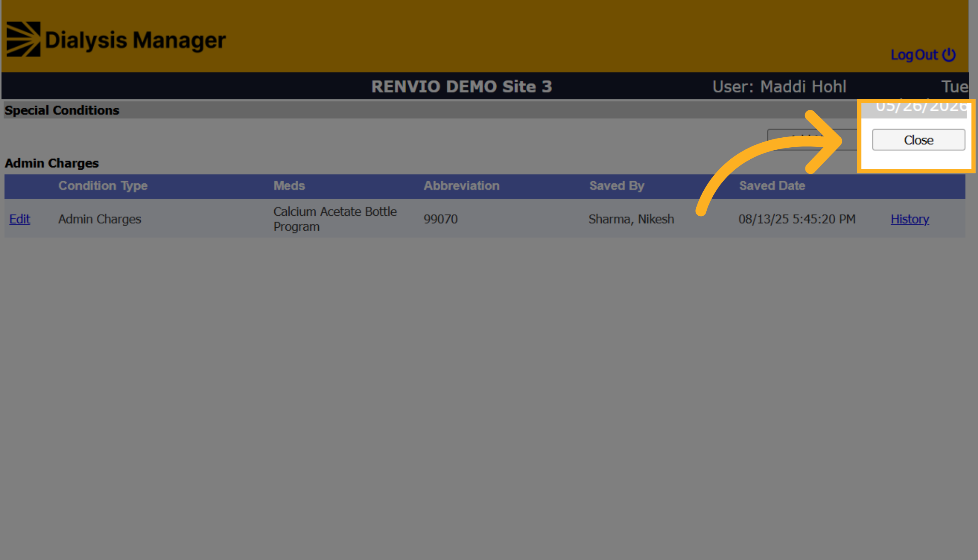Click the Sharma, Nikesh cell
The height and width of the screenshot is (560, 978).
(631, 219)
